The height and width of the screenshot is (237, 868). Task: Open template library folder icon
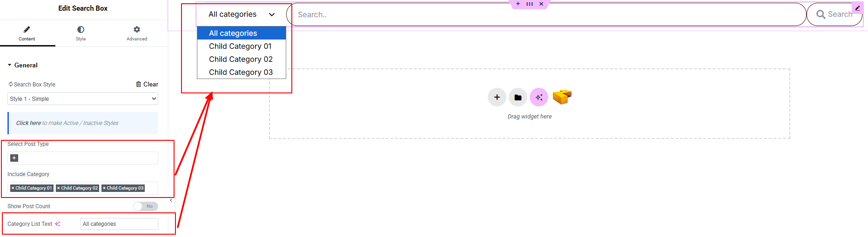[518, 97]
